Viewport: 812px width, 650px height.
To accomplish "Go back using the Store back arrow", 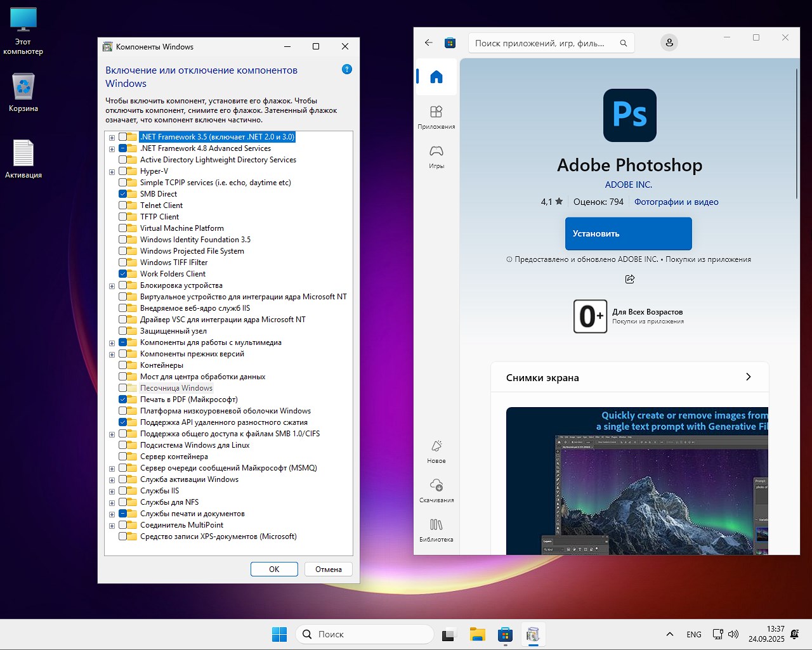I will click(x=428, y=42).
